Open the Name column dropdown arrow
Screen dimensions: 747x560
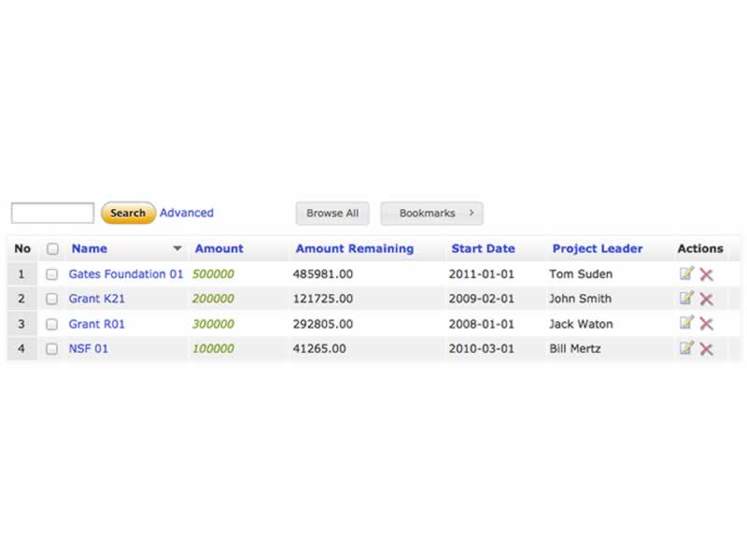[177, 249]
